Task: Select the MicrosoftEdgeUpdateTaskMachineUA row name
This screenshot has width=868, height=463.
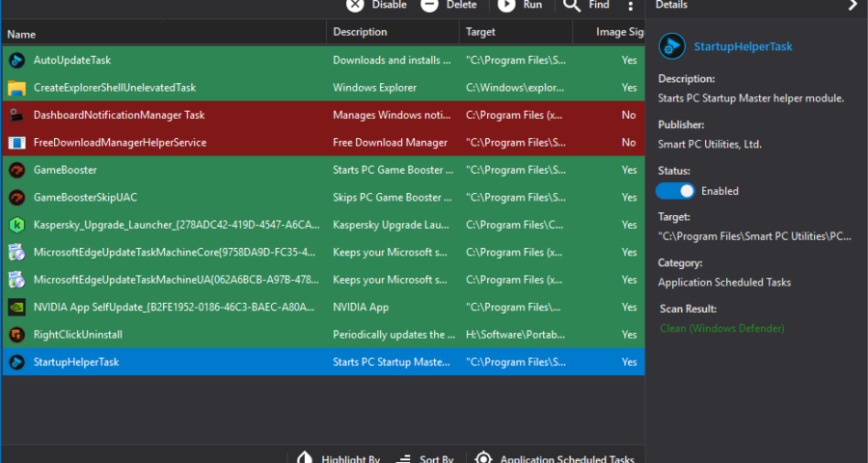Action: [x=176, y=280]
